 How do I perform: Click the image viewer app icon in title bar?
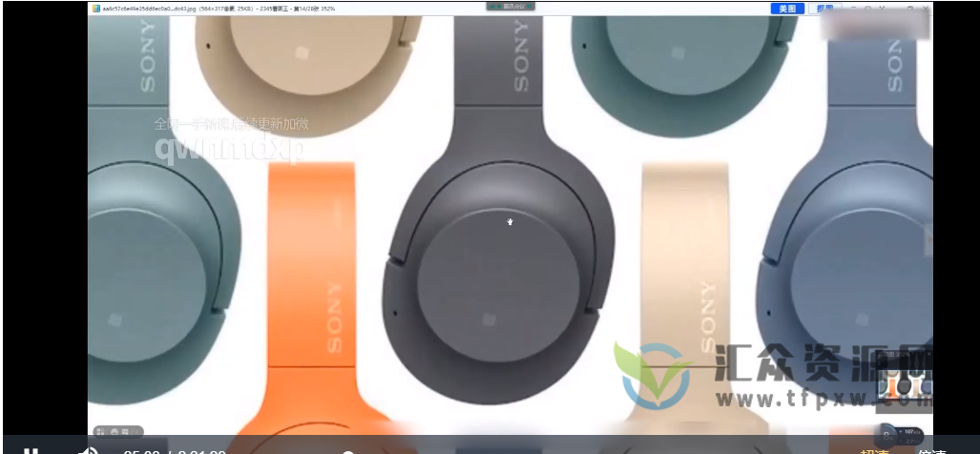pyautogui.click(x=95, y=9)
